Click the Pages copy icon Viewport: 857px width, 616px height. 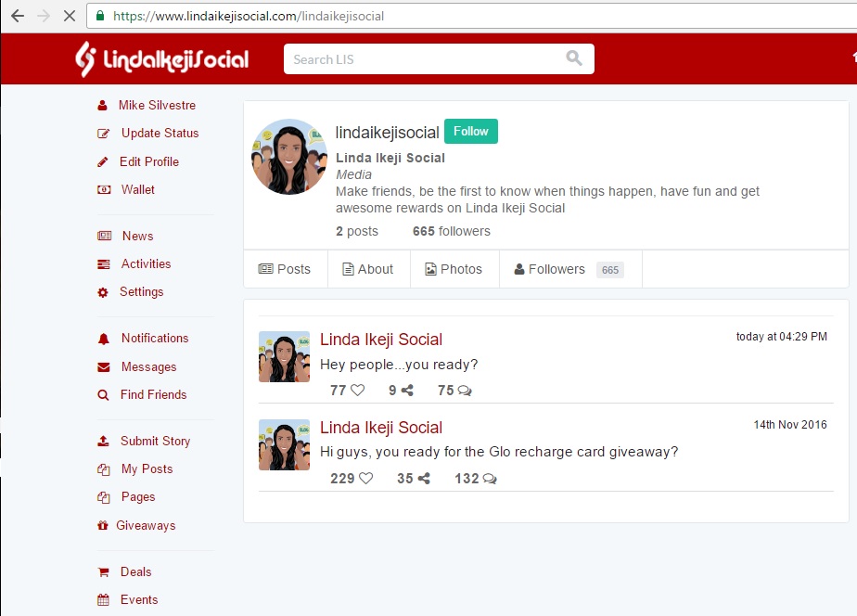[x=103, y=497]
